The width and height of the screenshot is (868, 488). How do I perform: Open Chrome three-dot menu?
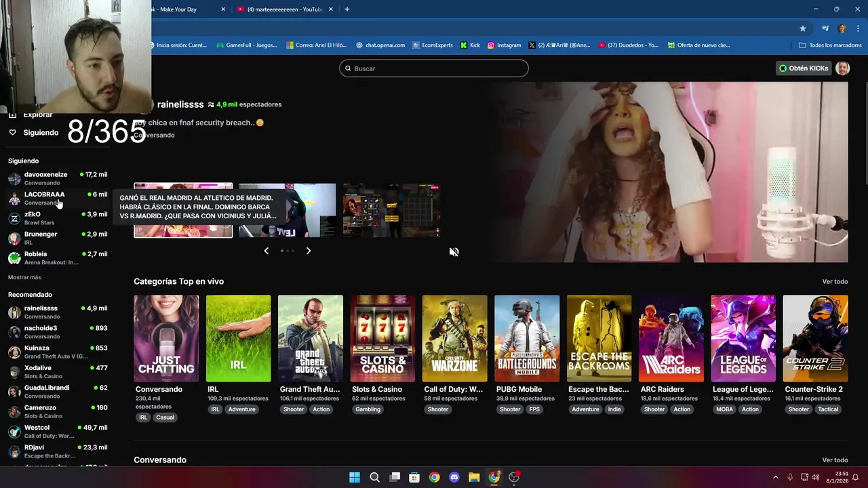(x=858, y=28)
